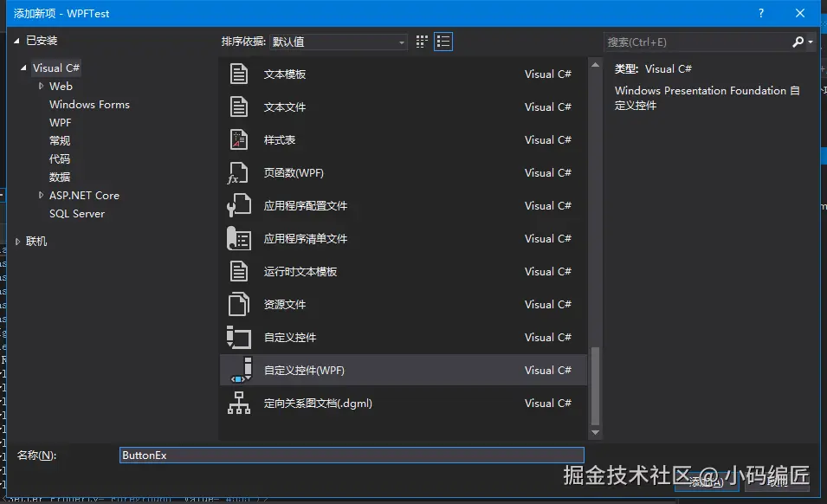Select the 页函数(WPF) fx icon
Screen dimensions: 827x504
[x=238, y=173]
